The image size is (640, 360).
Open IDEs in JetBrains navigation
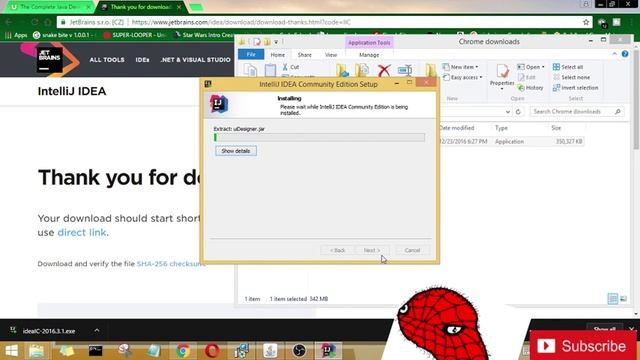tap(142, 60)
